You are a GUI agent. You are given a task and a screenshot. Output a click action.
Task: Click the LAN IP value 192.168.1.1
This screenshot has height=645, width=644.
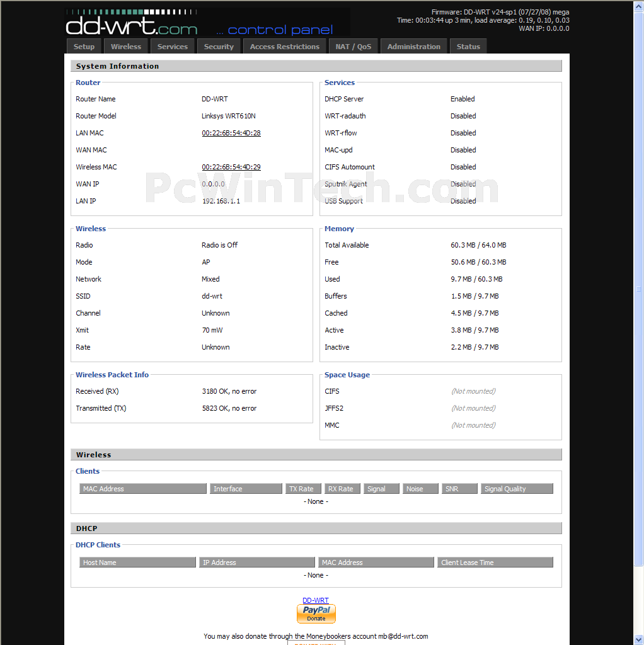pos(221,201)
